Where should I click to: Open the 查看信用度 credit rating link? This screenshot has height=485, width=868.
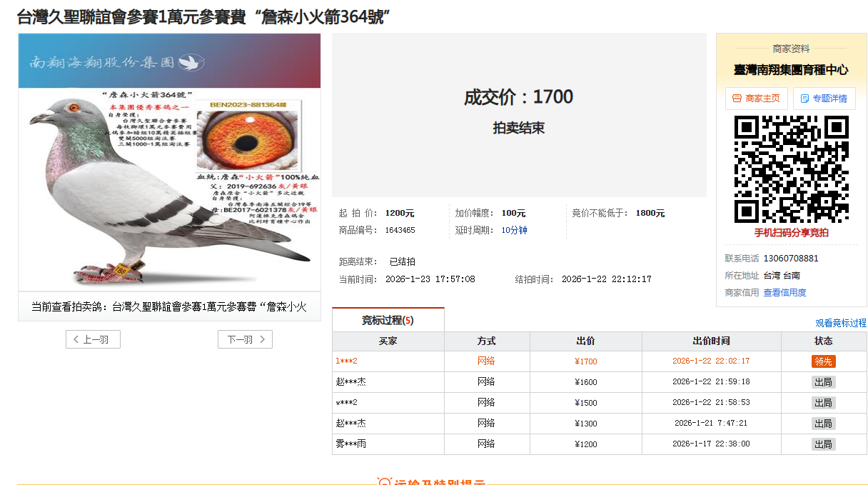coord(784,292)
